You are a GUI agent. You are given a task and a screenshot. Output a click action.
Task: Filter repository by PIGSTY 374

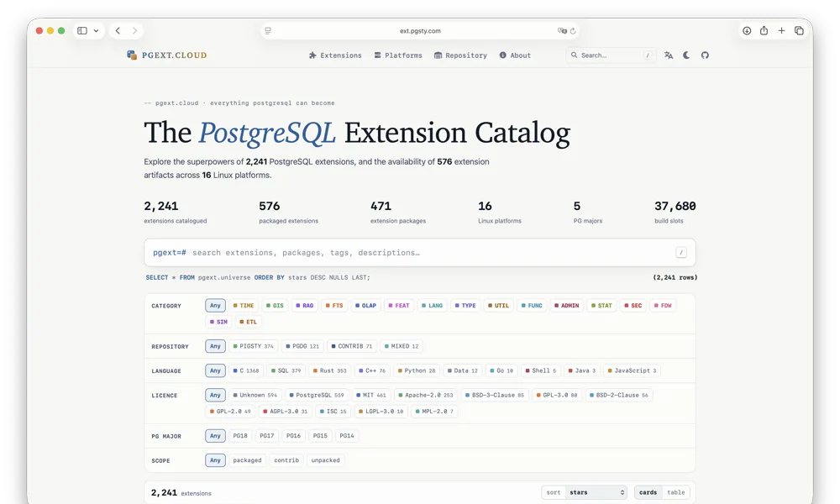254,346
